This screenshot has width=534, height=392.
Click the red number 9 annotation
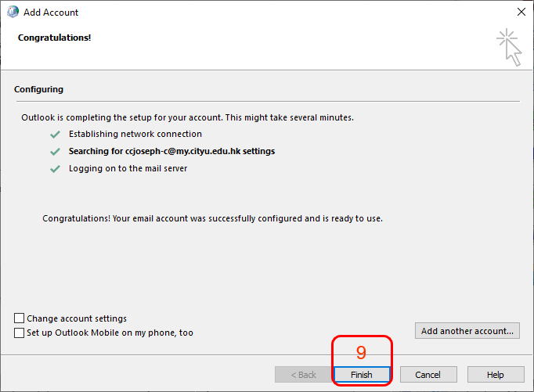click(x=361, y=353)
